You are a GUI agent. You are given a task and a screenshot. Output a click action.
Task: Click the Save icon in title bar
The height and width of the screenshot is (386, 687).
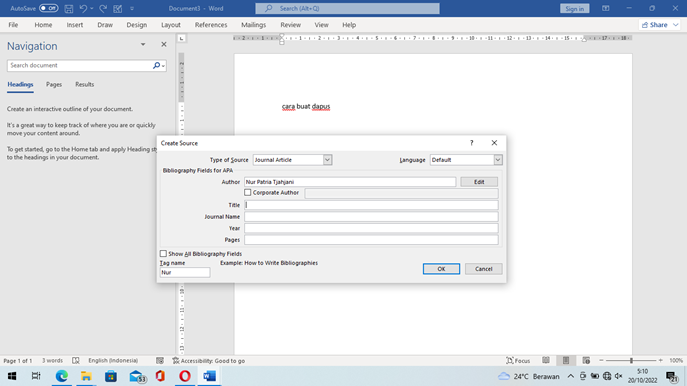[x=69, y=8]
